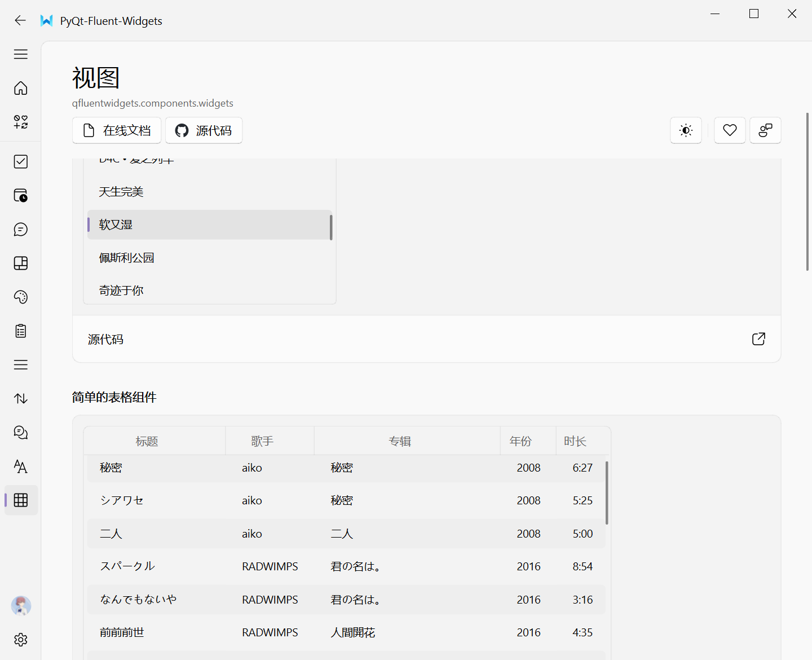
Task: Click aiko in the シアワセ row
Action: [x=252, y=500]
